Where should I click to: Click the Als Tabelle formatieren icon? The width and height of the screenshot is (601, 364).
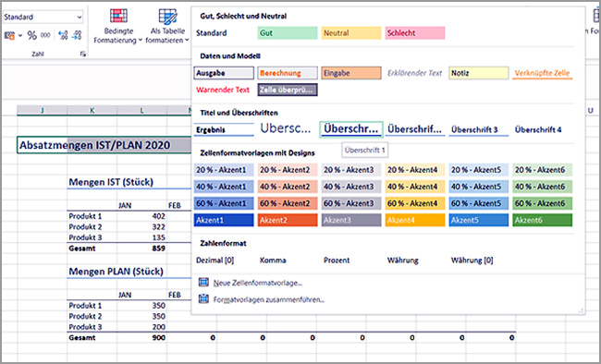click(167, 17)
